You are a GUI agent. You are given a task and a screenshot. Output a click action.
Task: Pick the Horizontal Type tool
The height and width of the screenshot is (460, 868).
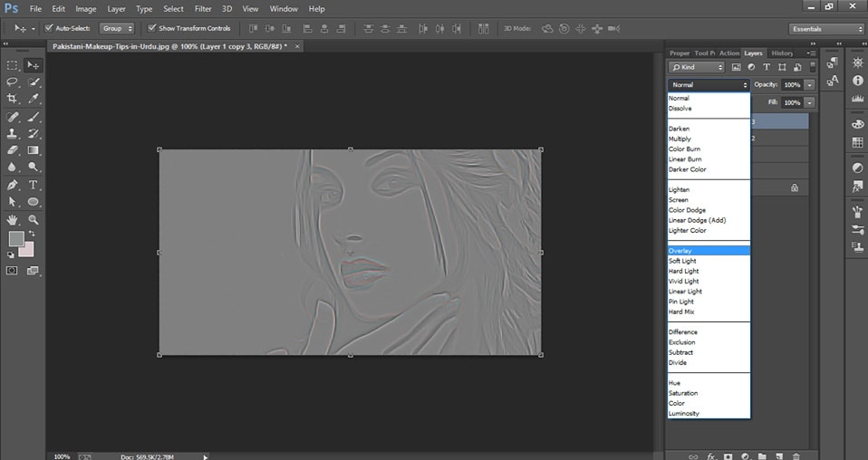click(34, 185)
